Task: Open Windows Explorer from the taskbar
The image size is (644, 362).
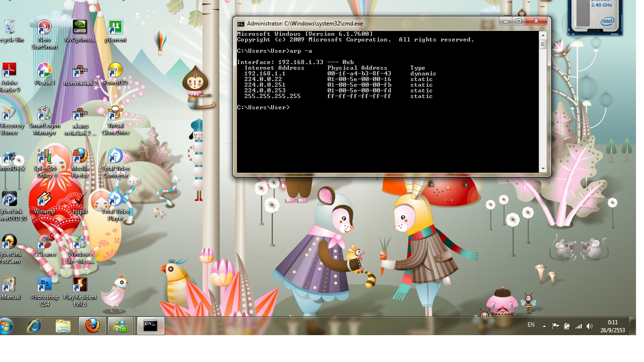Action: click(63, 326)
